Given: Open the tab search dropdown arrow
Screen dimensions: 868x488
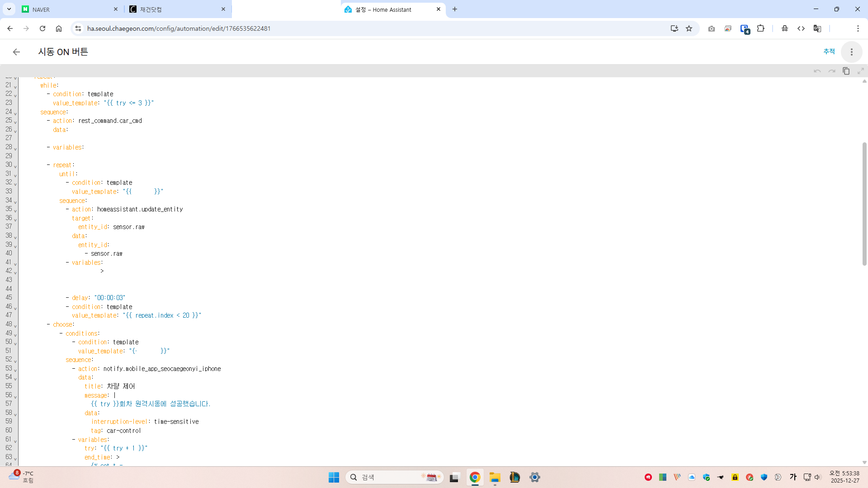Looking at the screenshot, I should pyautogui.click(x=9, y=9).
